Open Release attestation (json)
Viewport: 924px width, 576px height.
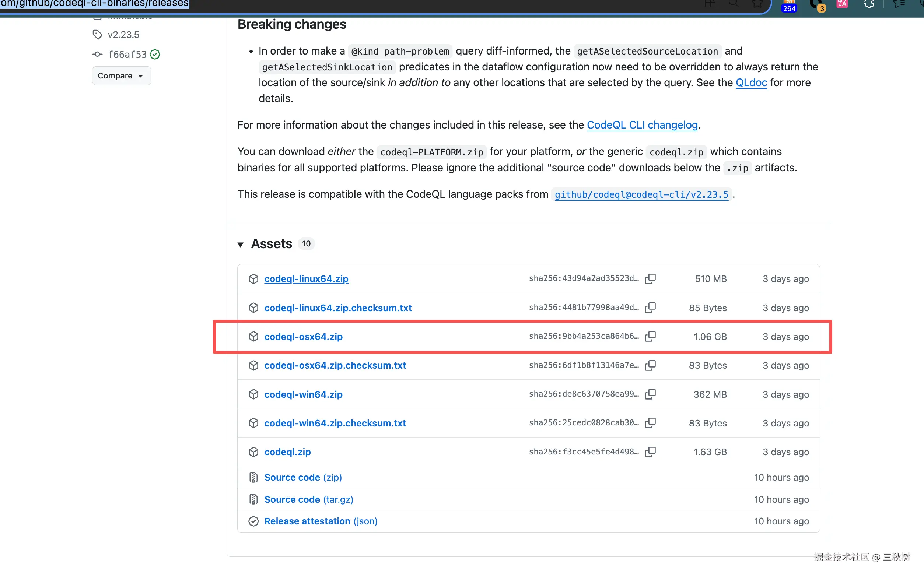(x=321, y=521)
